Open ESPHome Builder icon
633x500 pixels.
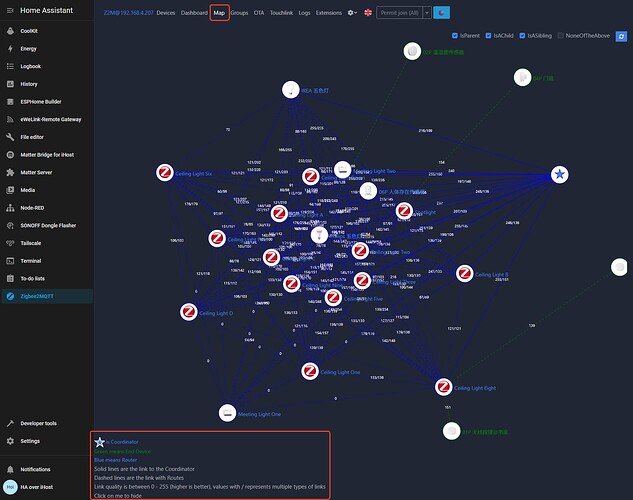10,102
